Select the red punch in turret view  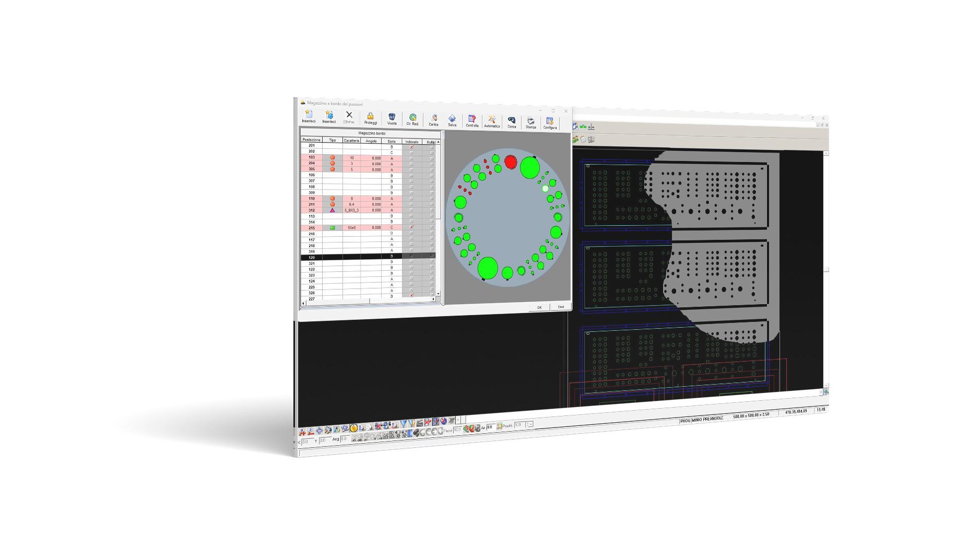pos(510,162)
